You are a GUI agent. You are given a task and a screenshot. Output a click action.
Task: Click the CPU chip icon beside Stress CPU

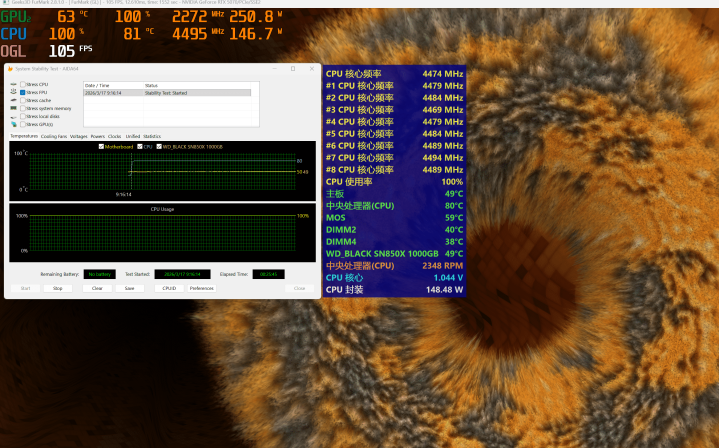[12, 84]
